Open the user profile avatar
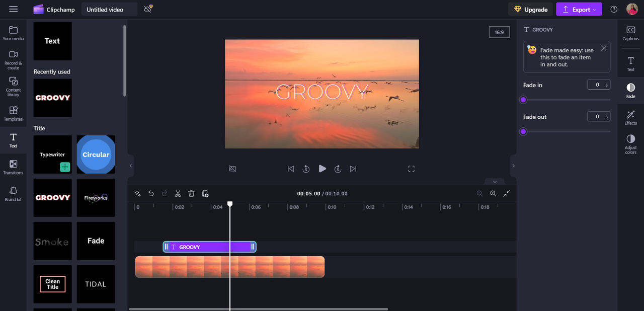Viewport: 644px width, 311px height. tap(632, 9)
